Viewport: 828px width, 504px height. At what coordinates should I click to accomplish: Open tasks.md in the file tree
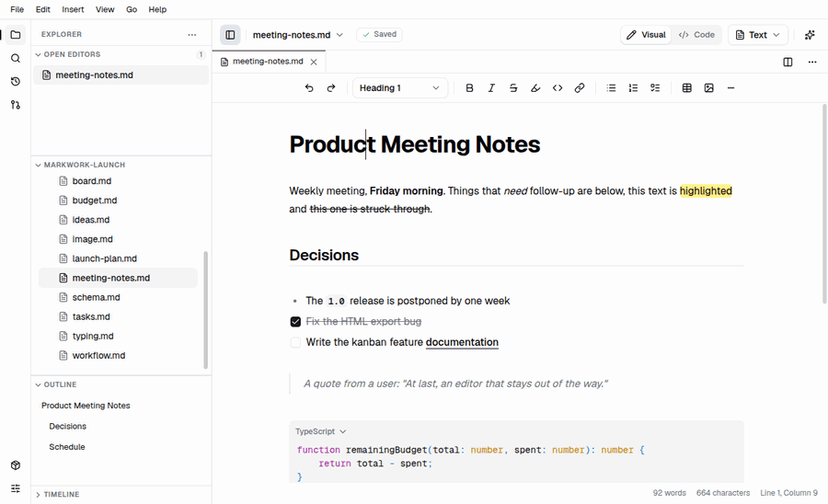click(119, 316)
